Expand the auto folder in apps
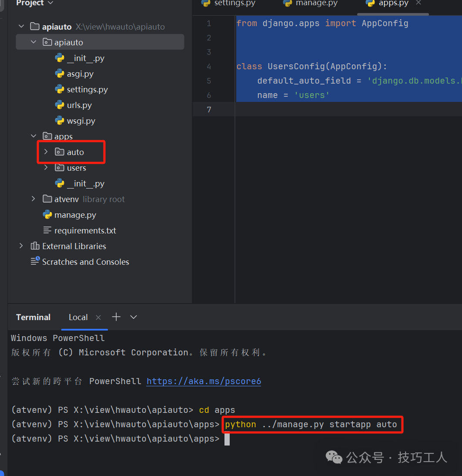Screen dimensions: 462x476 coord(46,152)
